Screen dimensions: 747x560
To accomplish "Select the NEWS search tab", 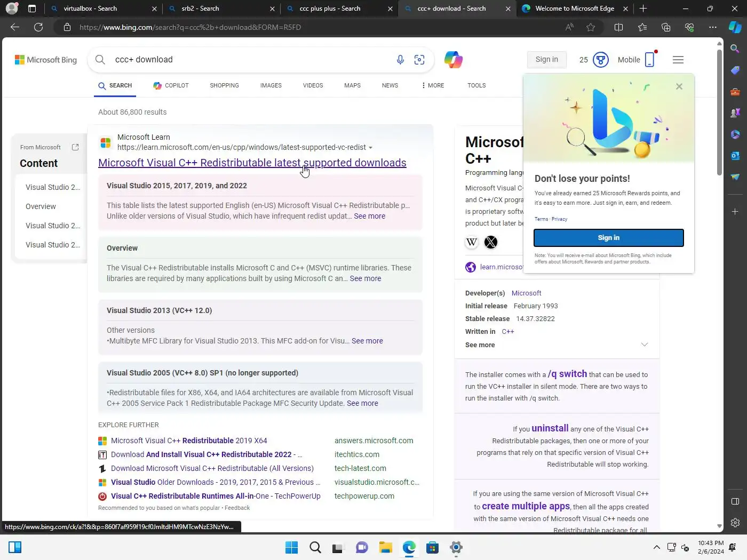I will (x=390, y=85).
